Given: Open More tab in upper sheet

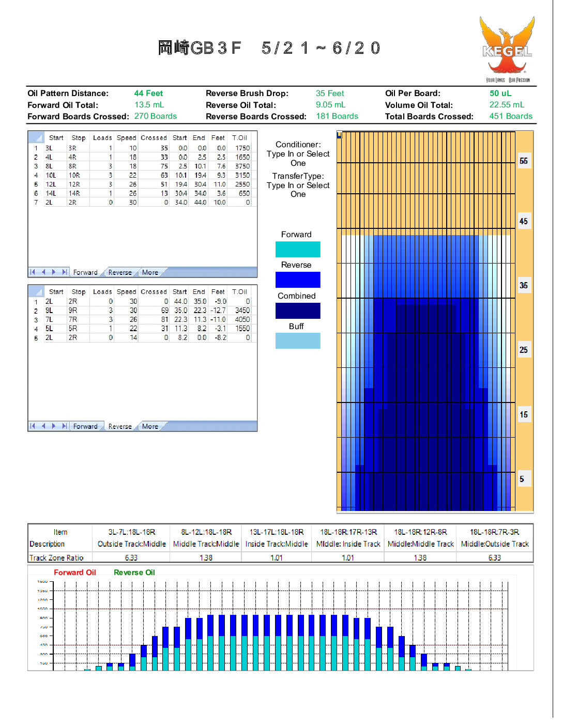Looking at the screenshot, I should 150,272.
